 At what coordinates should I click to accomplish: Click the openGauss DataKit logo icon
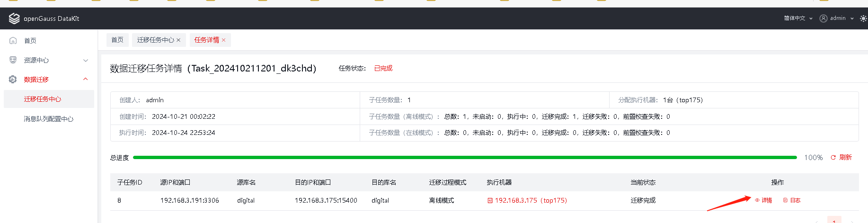14,18
